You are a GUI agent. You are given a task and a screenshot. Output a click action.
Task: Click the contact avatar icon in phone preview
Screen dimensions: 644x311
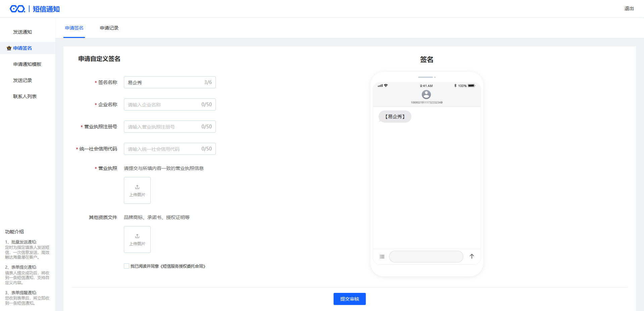[426, 94]
